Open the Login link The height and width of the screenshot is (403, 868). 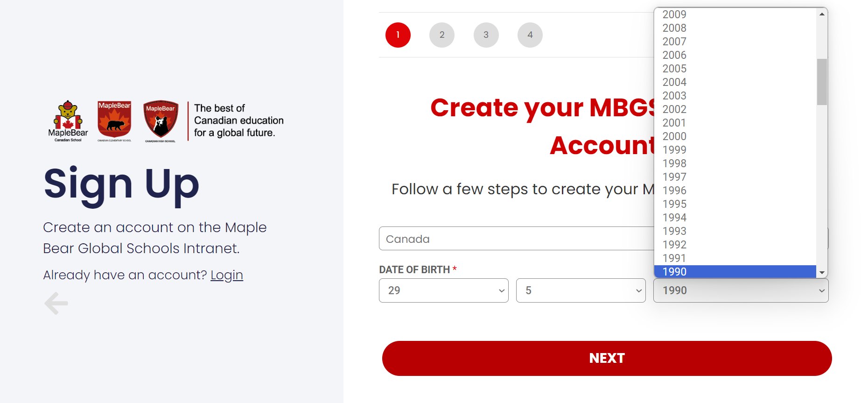pyautogui.click(x=227, y=275)
